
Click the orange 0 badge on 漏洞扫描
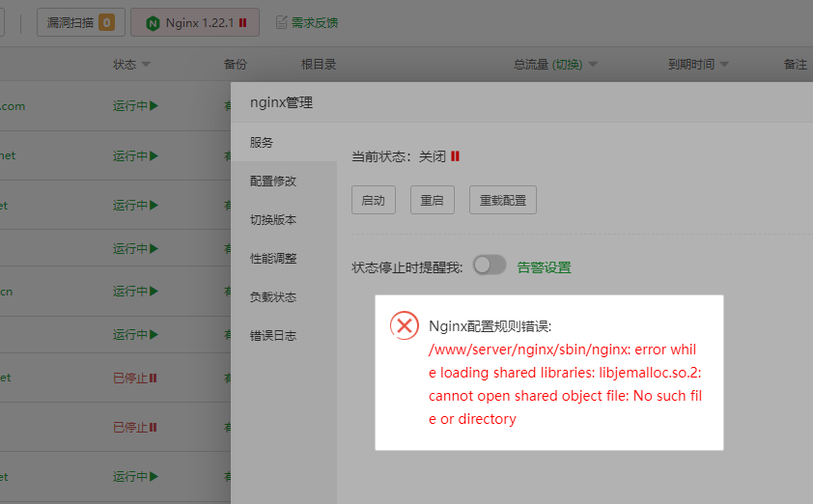pos(107,23)
